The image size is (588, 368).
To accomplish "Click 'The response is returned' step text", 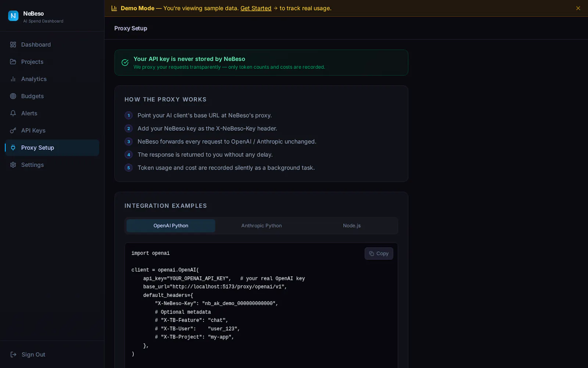I will [x=205, y=155].
